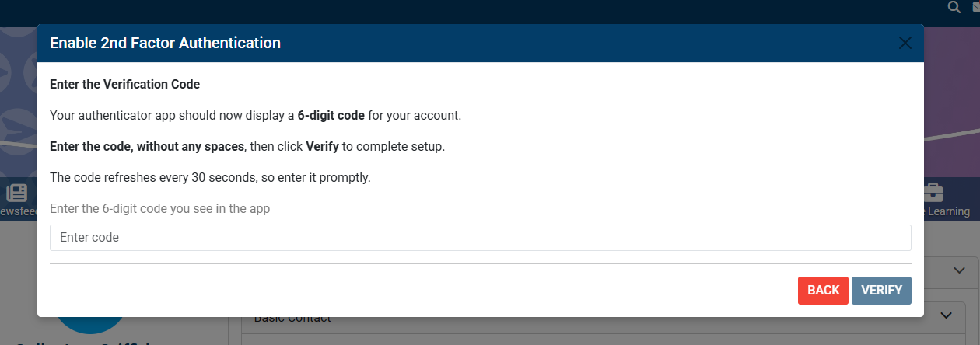The image size is (980, 345).
Task: Focus the Enter code input field
Action: (x=480, y=238)
